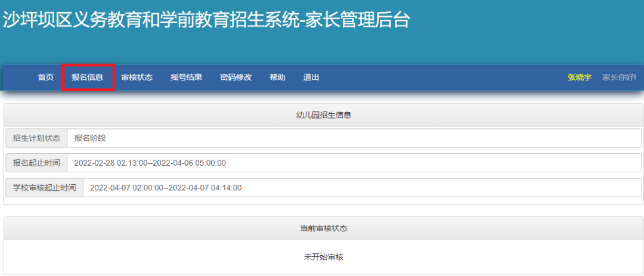Screen dimensions: 644x276
Task: Select the 报名信息 navigation item
Action: point(87,77)
